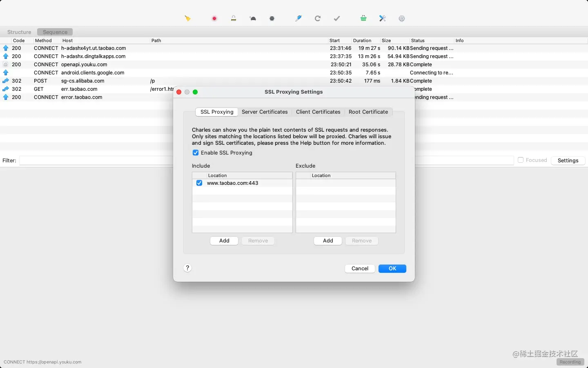Click the arrow icon of h-adashx4yt.ut.taobao.com row
The height and width of the screenshot is (368, 588).
pyautogui.click(x=6, y=48)
